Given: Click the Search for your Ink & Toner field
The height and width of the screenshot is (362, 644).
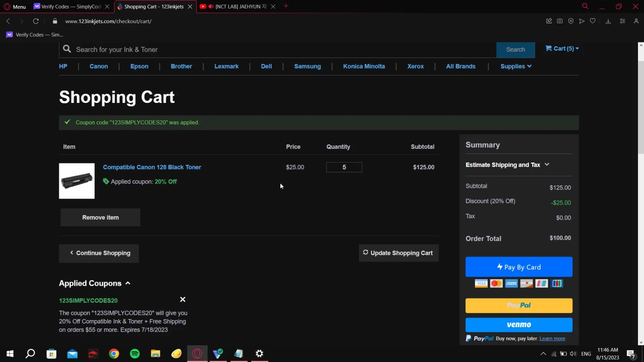Looking at the screenshot, I should tap(278, 50).
